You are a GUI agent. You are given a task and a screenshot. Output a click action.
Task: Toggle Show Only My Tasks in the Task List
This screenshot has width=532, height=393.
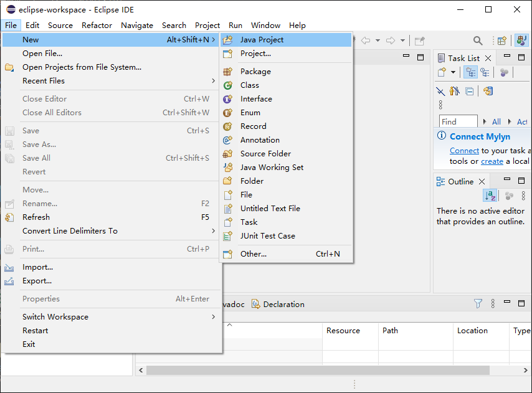[x=454, y=91]
